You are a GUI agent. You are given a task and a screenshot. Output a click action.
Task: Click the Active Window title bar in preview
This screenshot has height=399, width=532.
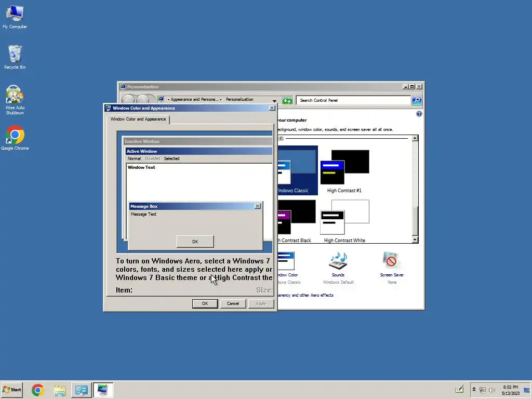tap(199, 151)
